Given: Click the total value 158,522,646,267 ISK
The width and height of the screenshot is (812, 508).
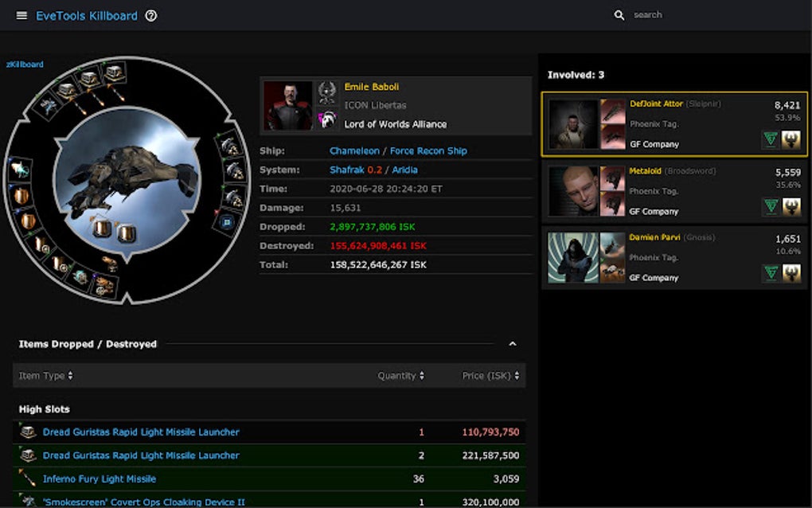Looking at the screenshot, I should tap(378, 264).
